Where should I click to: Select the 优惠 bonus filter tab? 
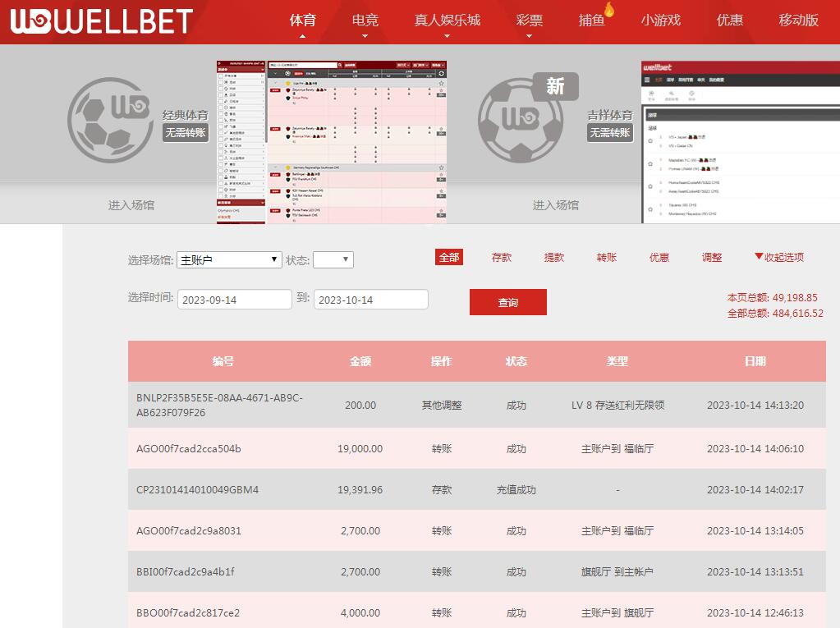pyautogui.click(x=659, y=258)
